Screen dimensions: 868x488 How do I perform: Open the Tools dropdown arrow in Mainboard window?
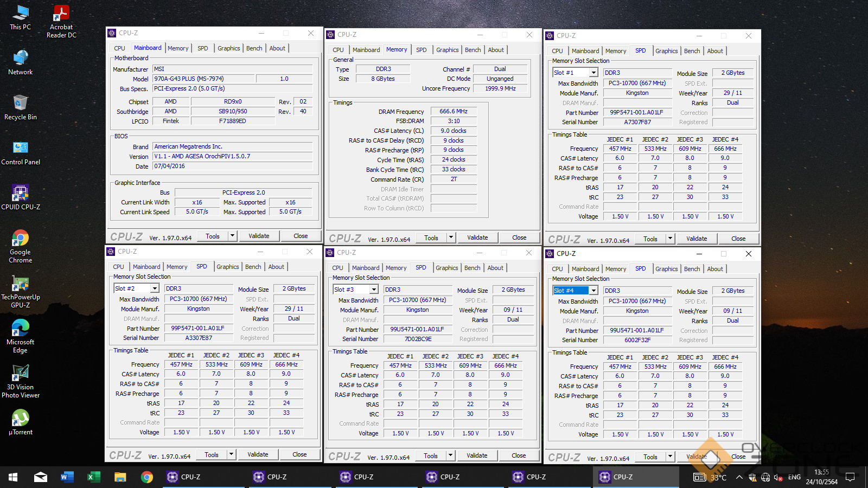tap(232, 236)
